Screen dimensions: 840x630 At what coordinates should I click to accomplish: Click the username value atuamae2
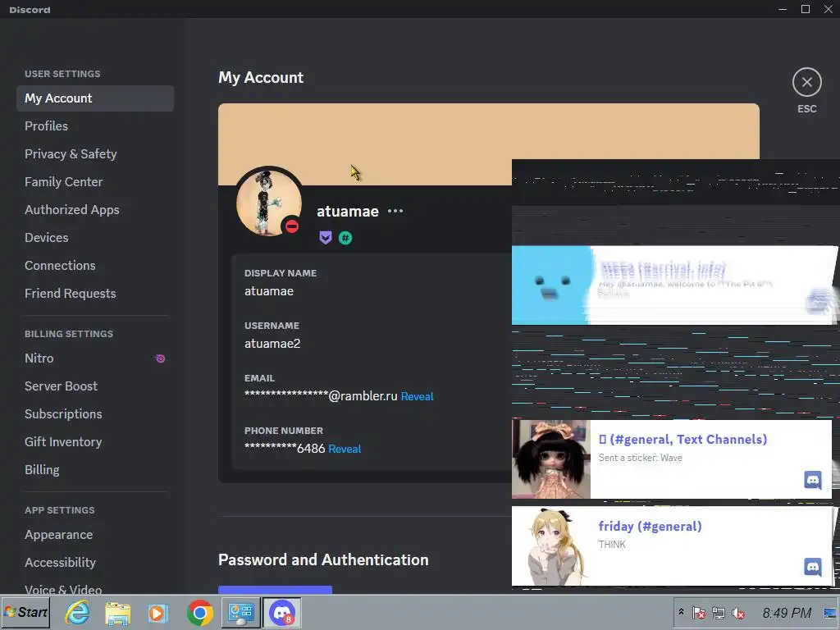272,344
